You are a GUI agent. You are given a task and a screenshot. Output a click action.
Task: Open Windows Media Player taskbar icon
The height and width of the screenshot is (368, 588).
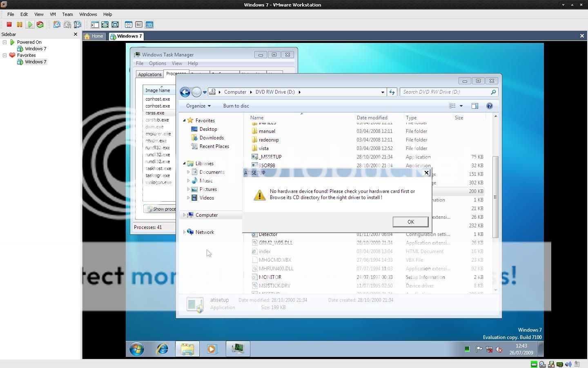click(x=212, y=349)
